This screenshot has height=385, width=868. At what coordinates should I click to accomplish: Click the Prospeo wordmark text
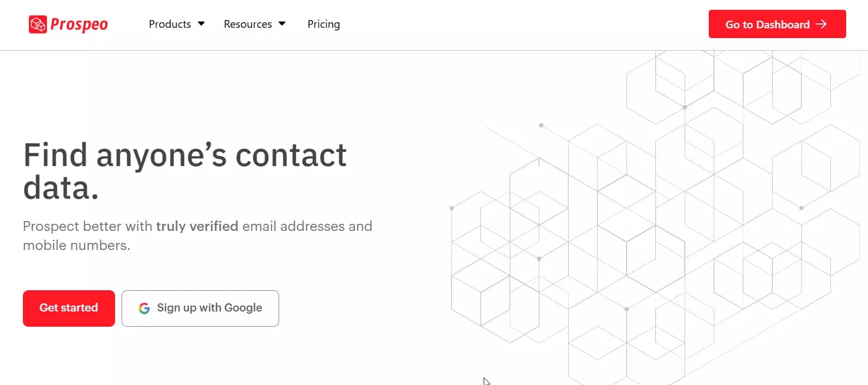click(79, 25)
